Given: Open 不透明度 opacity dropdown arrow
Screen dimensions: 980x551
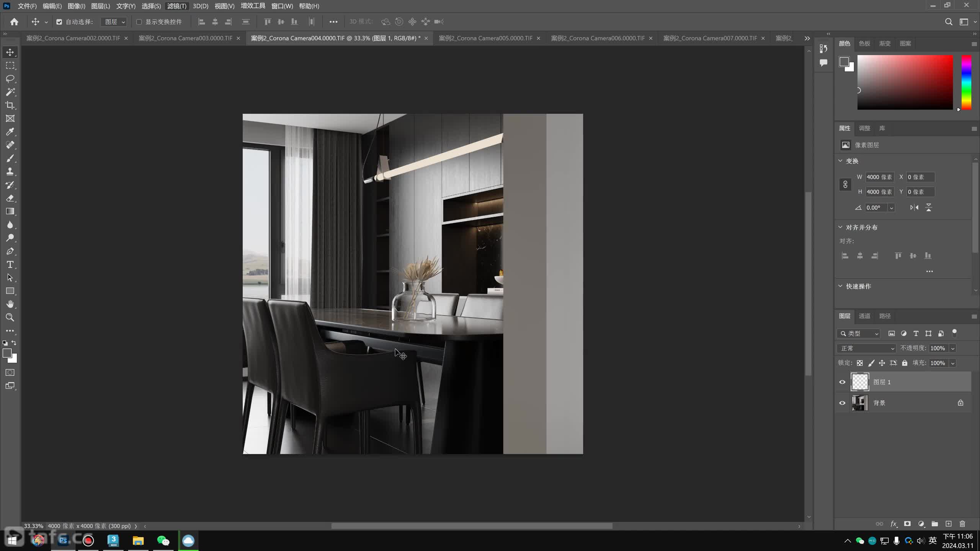Looking at the screenshot, I should pyautogui.click(x=953, y=348).
